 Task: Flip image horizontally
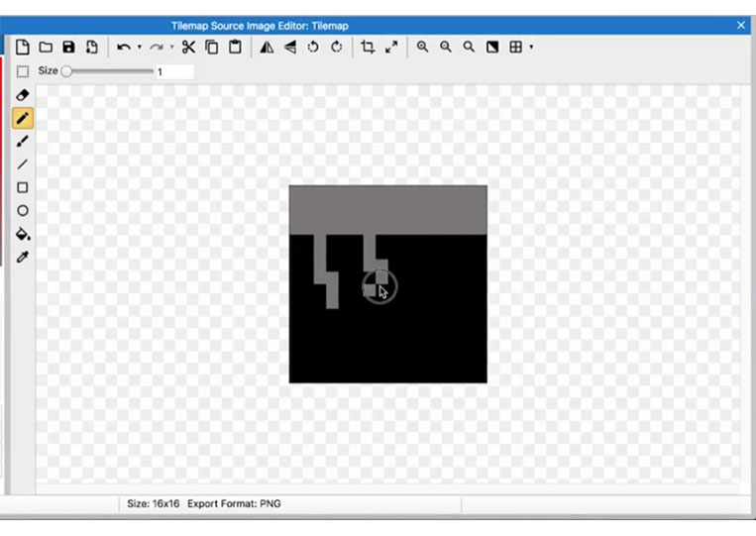click(267, 47)
